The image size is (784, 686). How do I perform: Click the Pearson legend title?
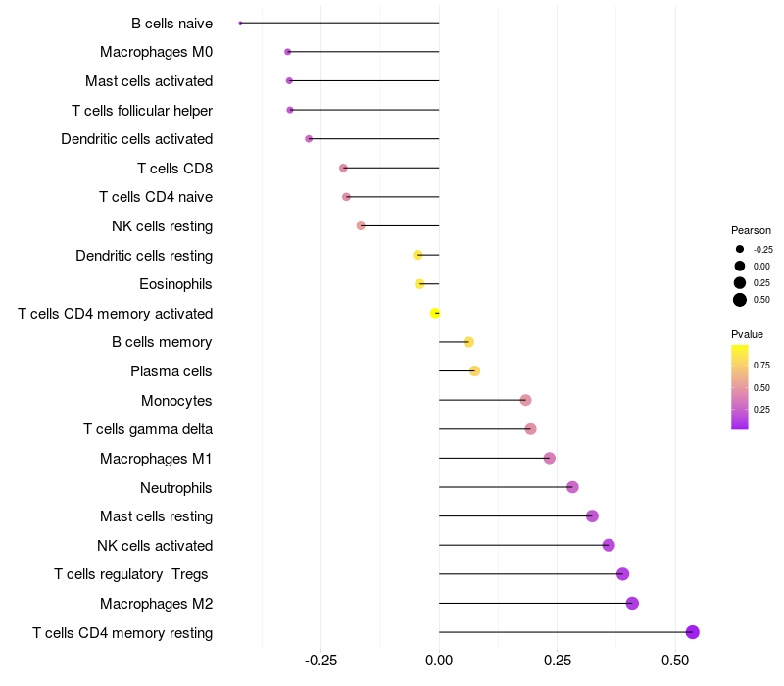click(x=751, y=230)
